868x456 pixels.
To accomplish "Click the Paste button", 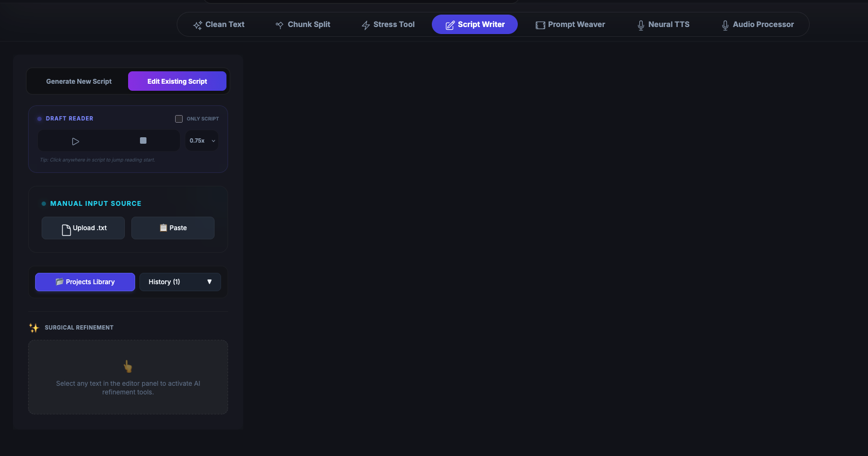I will (173, 228).
